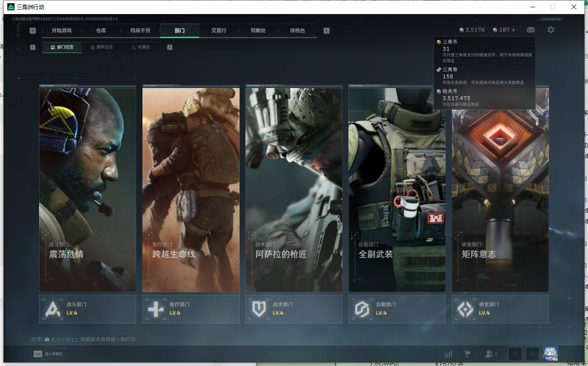Image resolution: width=588 pixels, height=366 pixels.
Task: Click the 医疗部门 cross icon
Action: point(156,309)
